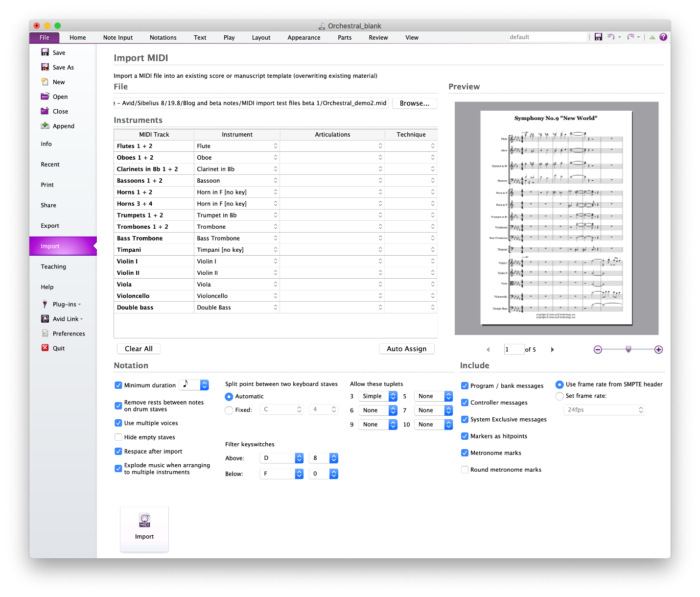Image resolution: width=700 pixels, height=597 pixels.
Task: Click the Save icon in the File sidebar
Action: 45,52
